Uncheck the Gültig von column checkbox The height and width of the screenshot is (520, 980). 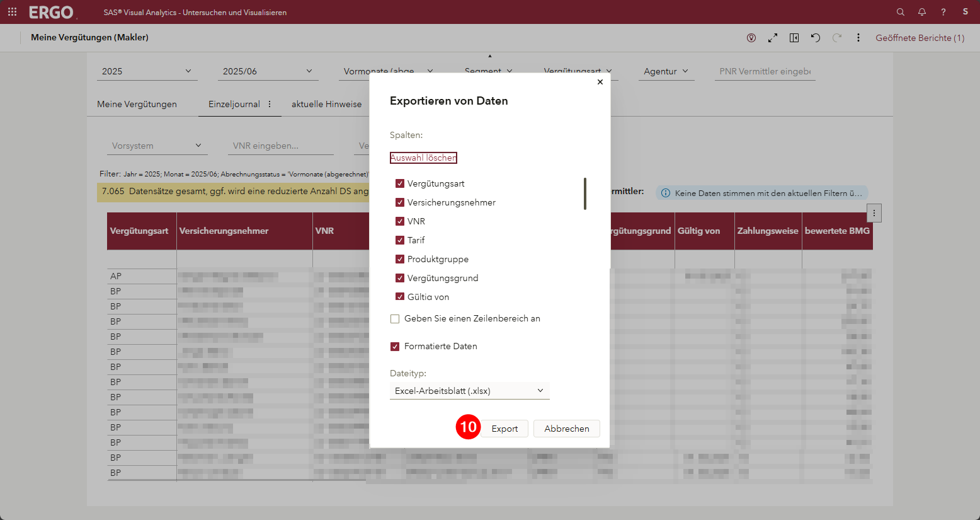[x=400, y=296]
